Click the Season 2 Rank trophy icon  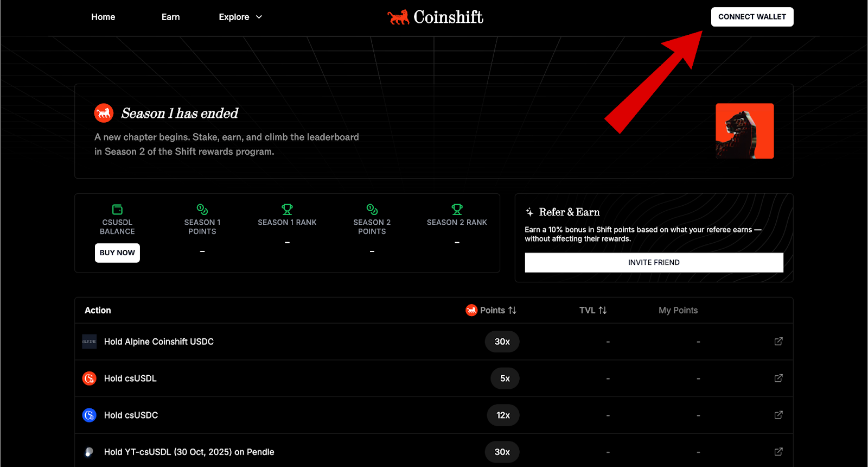pyautogui.click(x=457, y=210)
